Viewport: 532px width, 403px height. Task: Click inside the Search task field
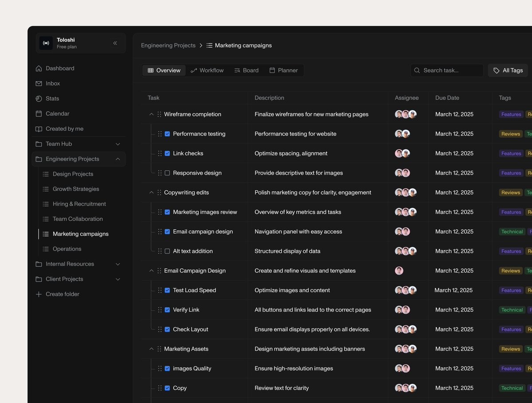tap(447, 70)
